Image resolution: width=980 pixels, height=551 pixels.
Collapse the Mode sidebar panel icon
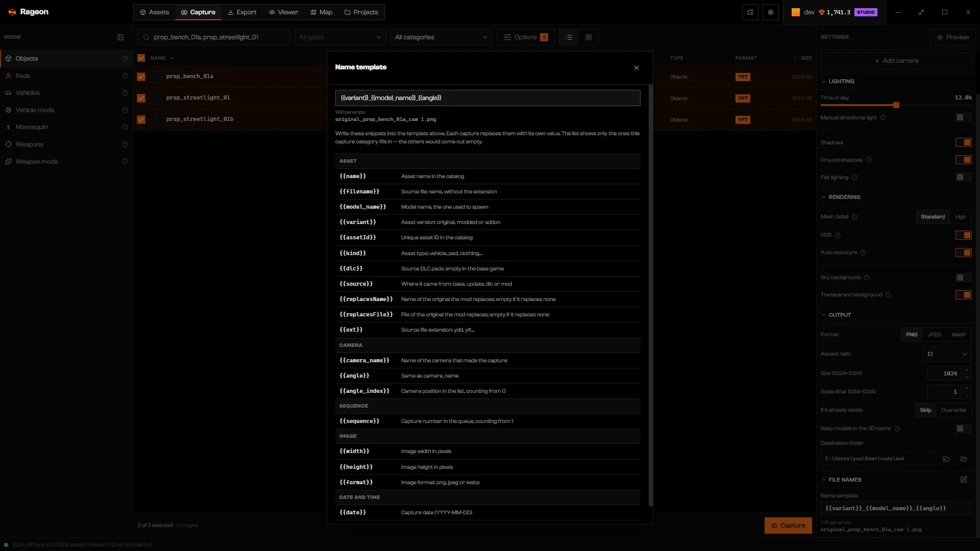pyautogui.click(x=120, y=37)
